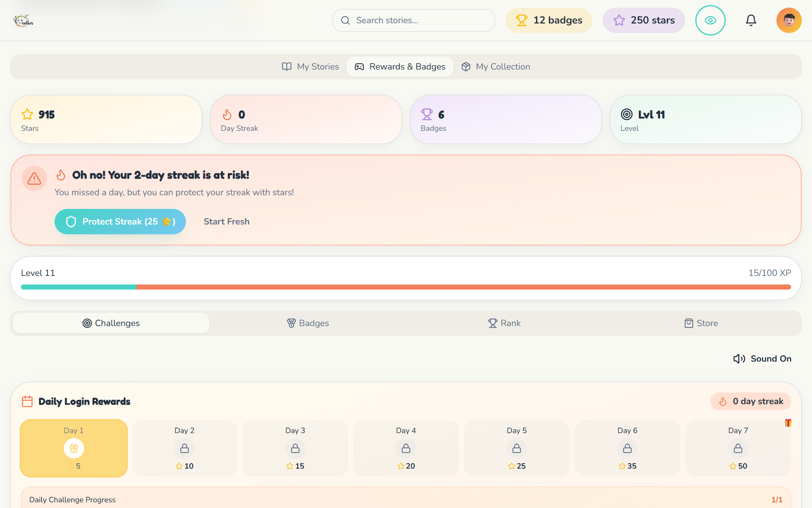Click the search magnifier icon

(x=345, y=21)
